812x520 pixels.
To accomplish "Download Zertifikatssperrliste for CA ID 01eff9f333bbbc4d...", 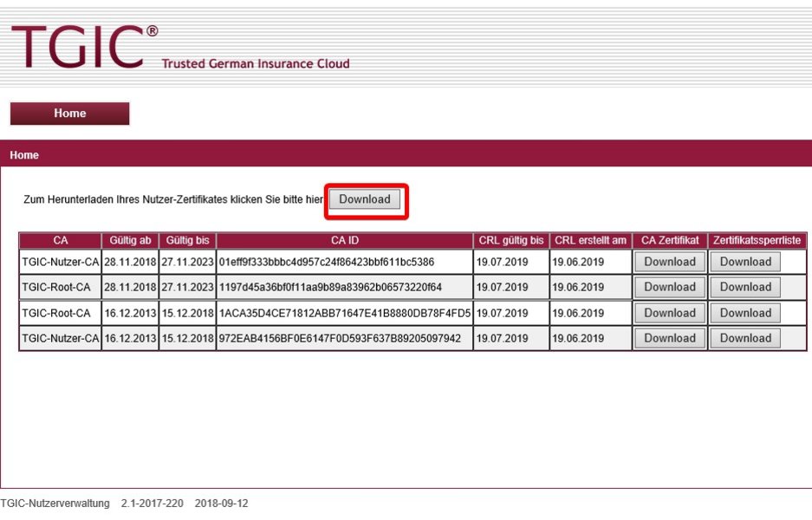I will point(745,262).
